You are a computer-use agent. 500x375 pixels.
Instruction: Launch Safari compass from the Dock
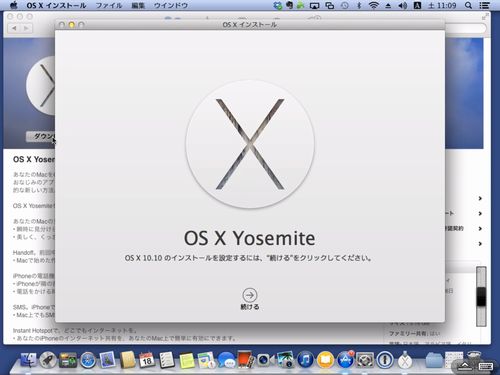pos(88,360)
